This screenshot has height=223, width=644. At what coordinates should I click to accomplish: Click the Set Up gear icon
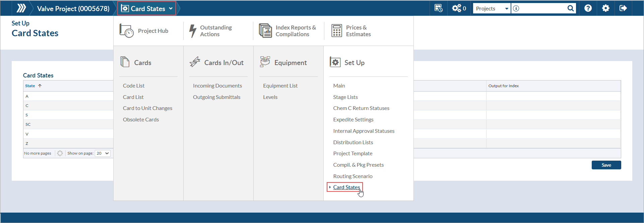[x=335, y=62]
